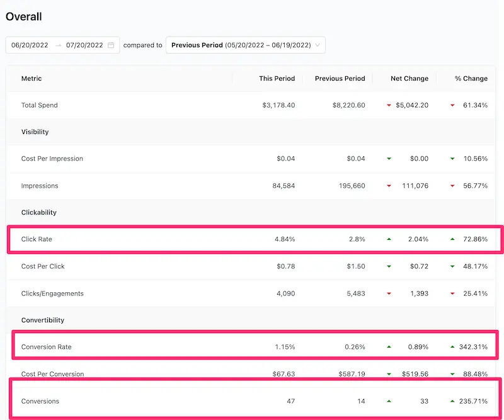Click the 14 previous conversions value

point(361,401)
